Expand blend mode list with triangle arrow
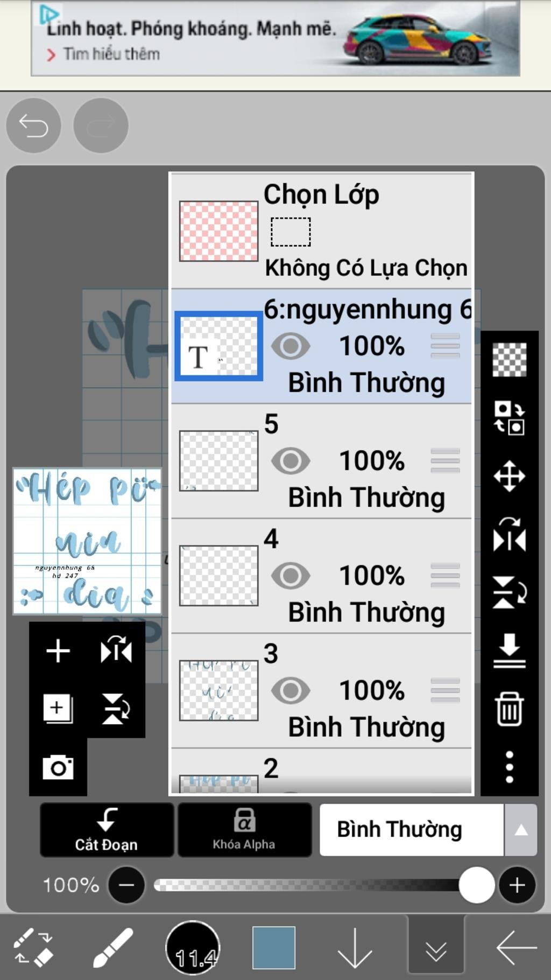This screenshot has height=980, width=551. pos(520,830)
